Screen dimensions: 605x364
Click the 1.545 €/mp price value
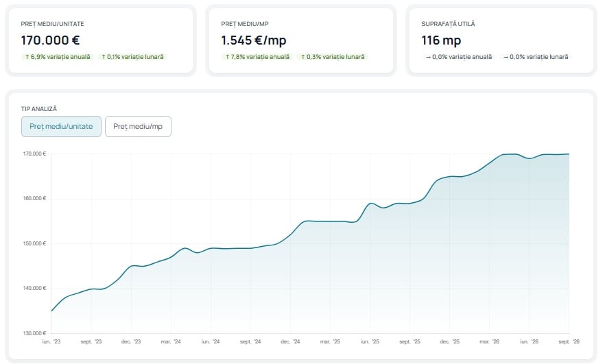pos(254,40)
